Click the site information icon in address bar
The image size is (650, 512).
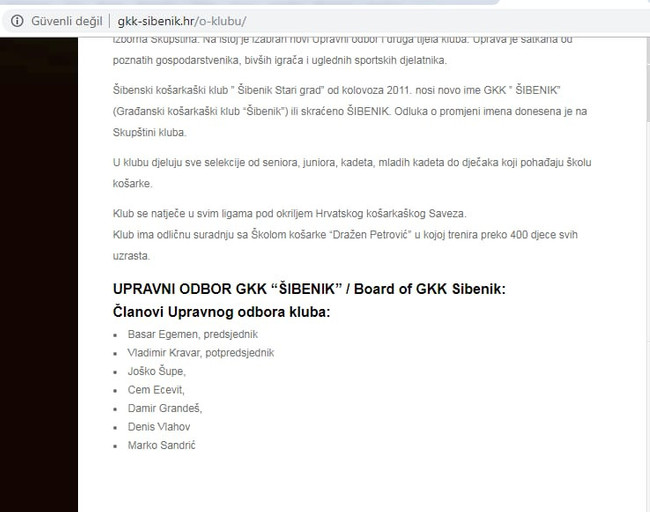(17, 21)
